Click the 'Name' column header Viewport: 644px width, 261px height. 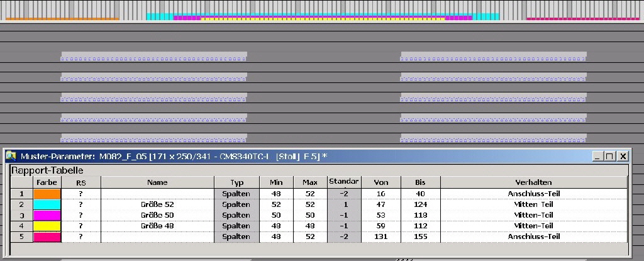pos(157,182)
